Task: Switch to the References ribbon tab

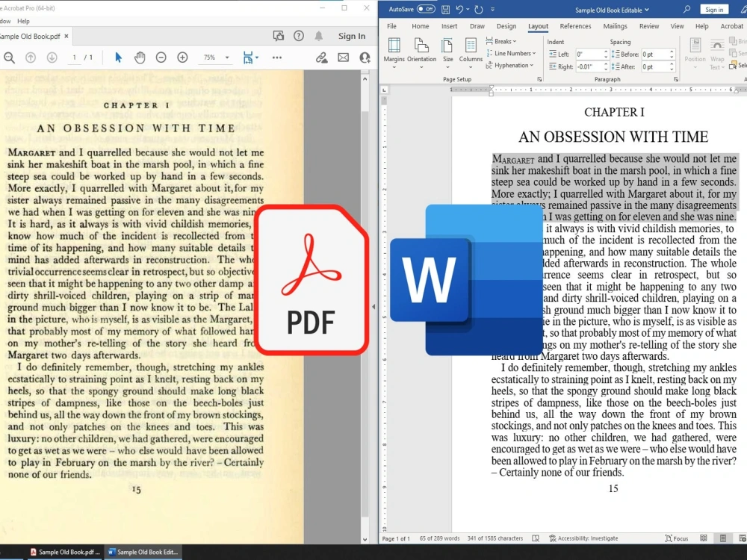Action: coord(575,26)
